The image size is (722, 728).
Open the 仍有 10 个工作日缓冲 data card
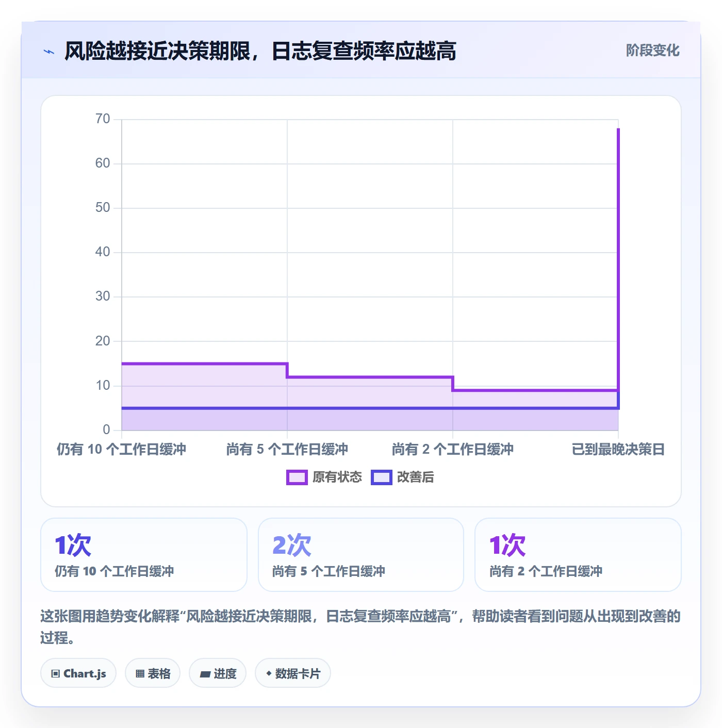[144, 555]
